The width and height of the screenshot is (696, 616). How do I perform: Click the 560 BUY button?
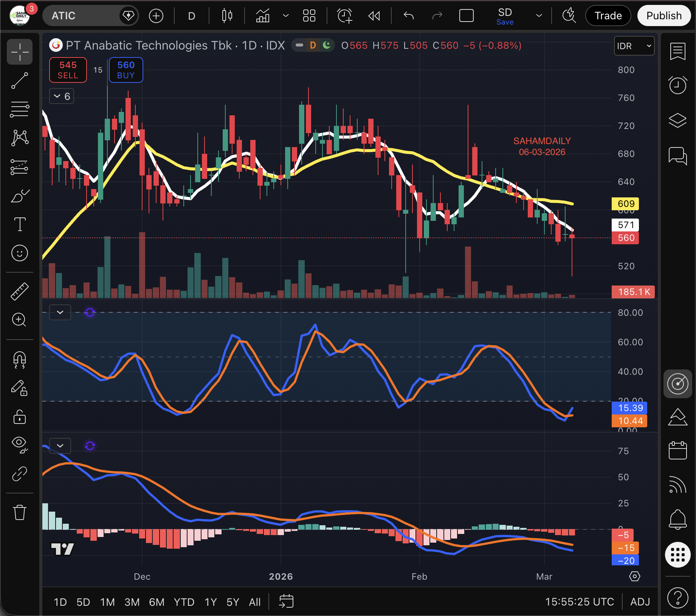point(126,70)
